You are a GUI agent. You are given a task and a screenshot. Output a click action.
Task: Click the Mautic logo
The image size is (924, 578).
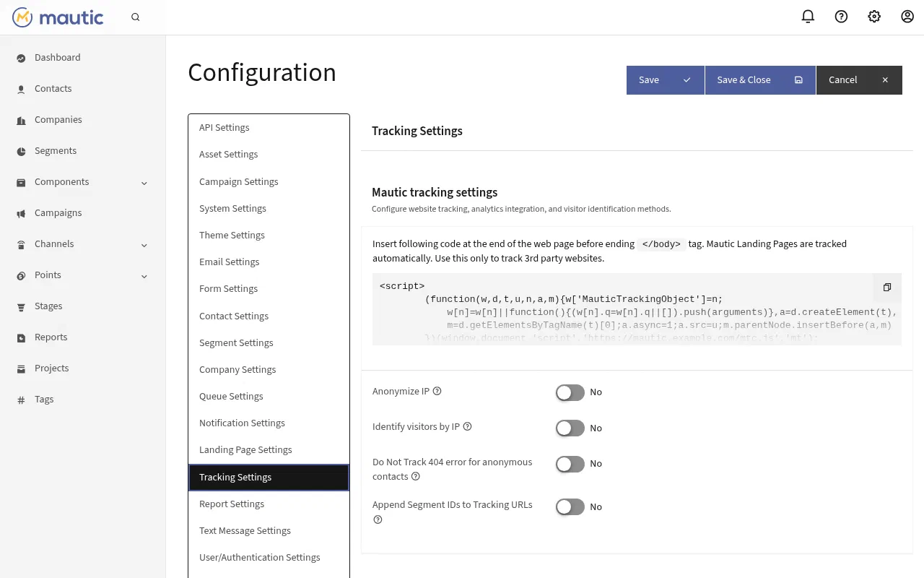coord(58,17)
